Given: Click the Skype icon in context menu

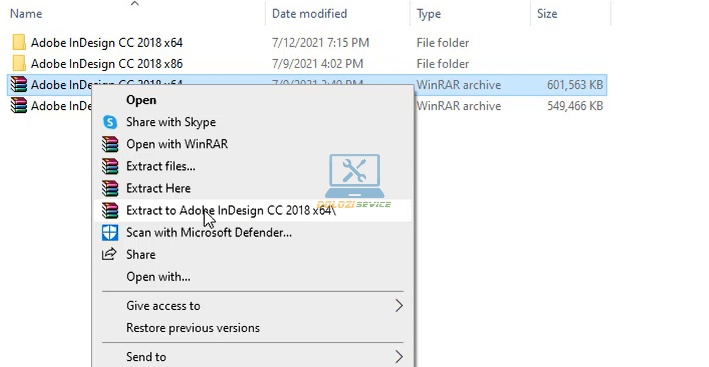Looking at the screenshot, I should [x=110, y=122].
